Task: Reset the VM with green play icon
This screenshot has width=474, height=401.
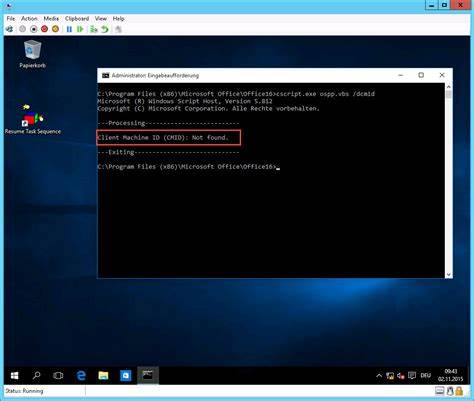Action: pyautogui.click(x=80, y=29)
